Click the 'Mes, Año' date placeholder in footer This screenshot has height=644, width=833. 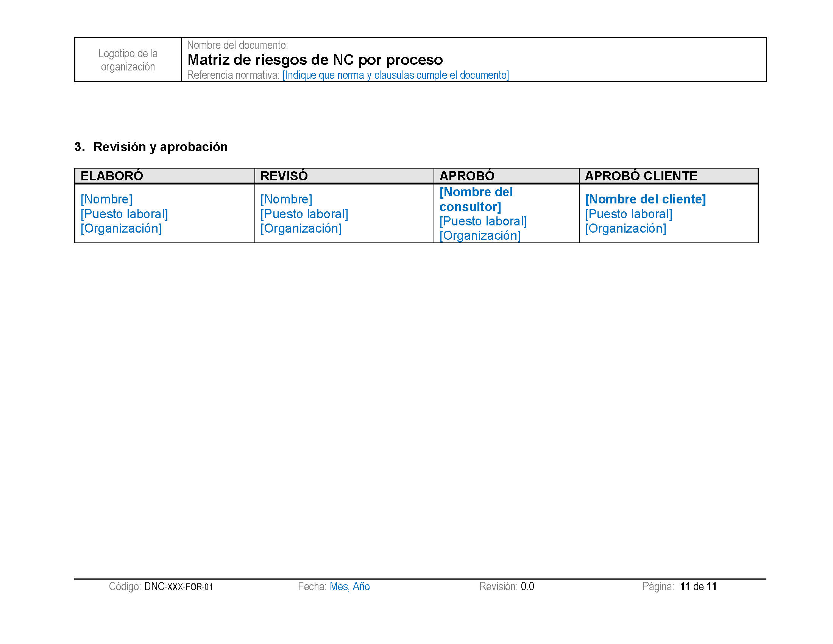[350, 586]
